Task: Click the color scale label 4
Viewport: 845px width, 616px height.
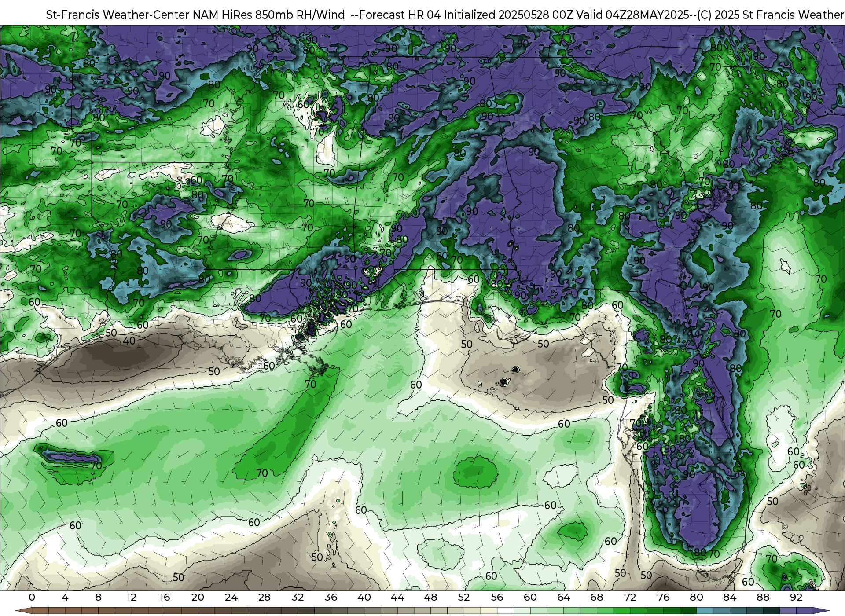Action: pos(65,598)
